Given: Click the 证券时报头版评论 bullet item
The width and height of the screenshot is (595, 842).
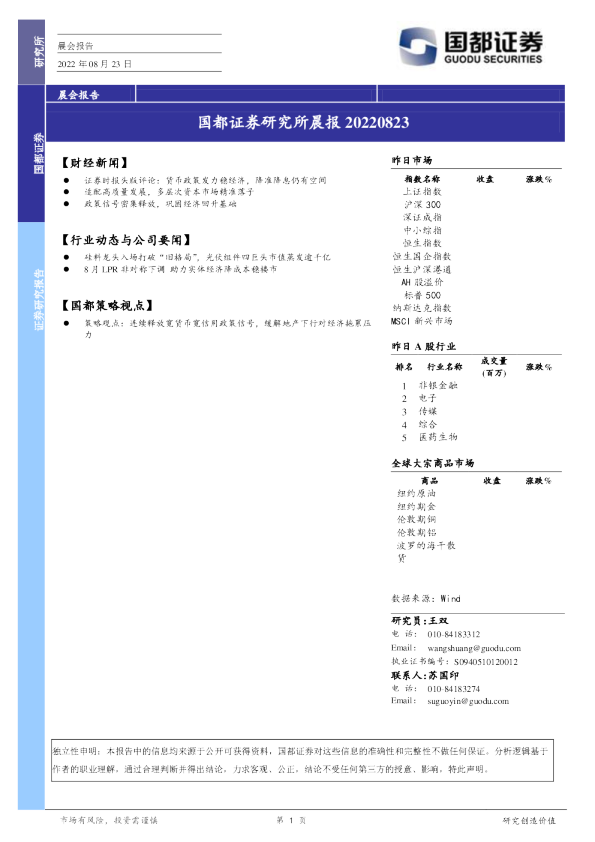Looking at the screenshot, I should click(205, 180).
